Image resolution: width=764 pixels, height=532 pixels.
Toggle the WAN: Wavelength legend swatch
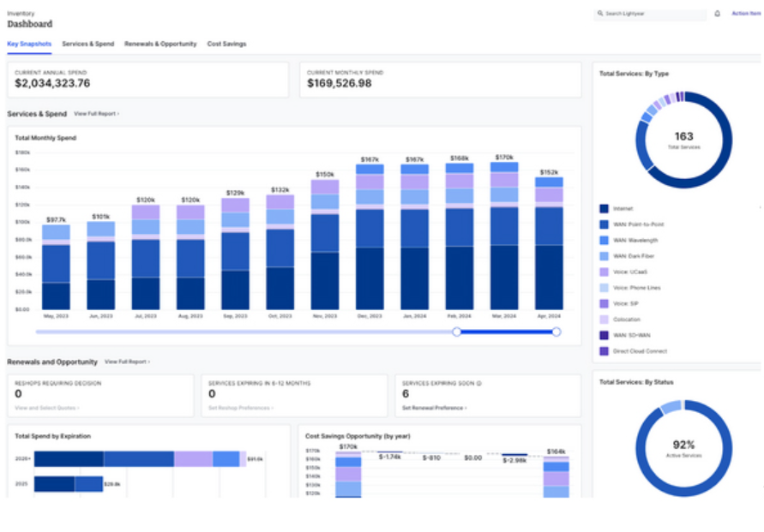click(604, 241)
